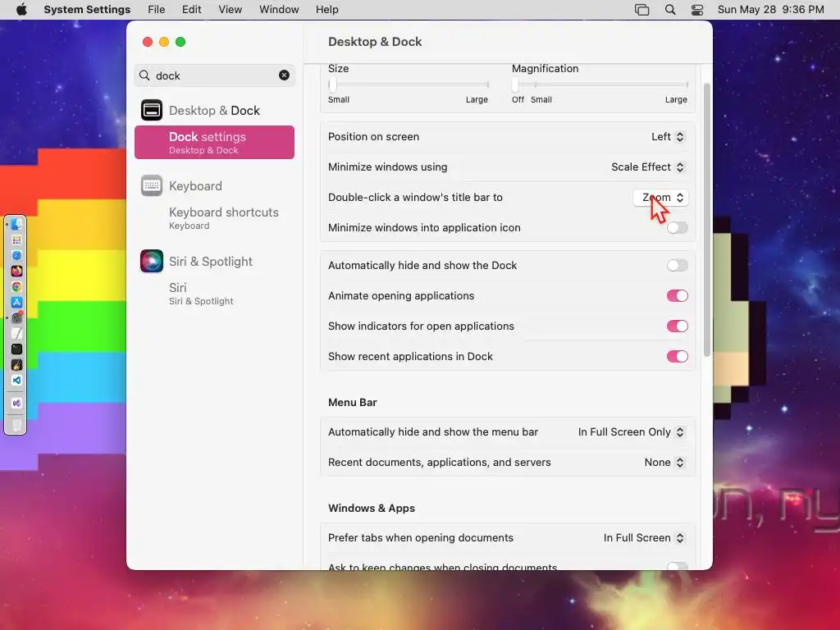
Task: Click the Keyboard sidebar icon
Action: tap(152, 186)
